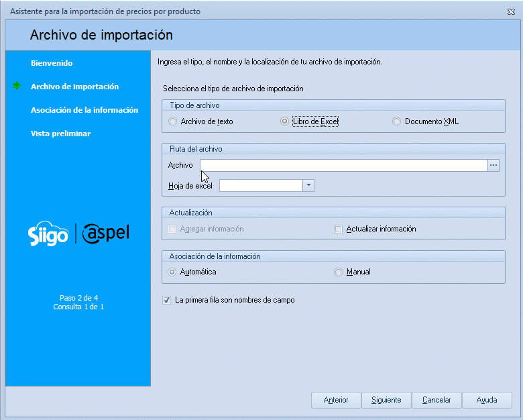Click the Siigo logo in sidebar
Screen dimensions: 523x420
click(48, 234)
